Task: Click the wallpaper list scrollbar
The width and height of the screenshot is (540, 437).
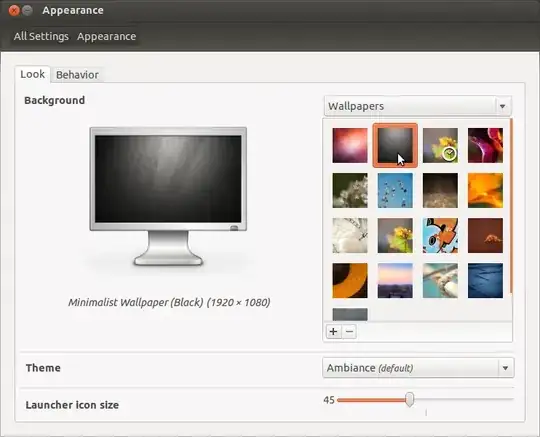Action: [x=511, y=206]
